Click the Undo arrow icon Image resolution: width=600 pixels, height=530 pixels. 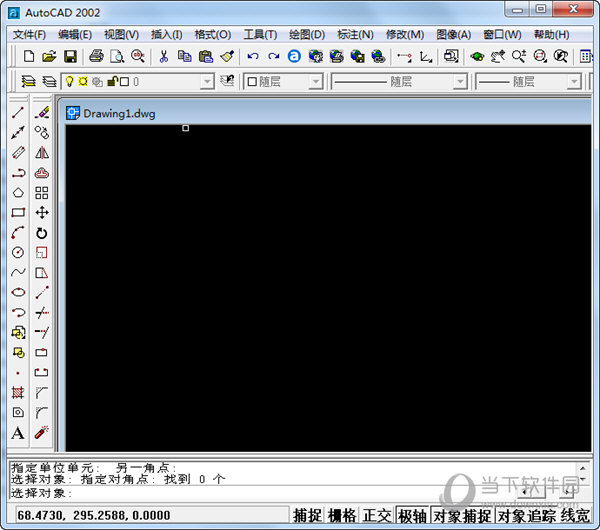point(253,57)
